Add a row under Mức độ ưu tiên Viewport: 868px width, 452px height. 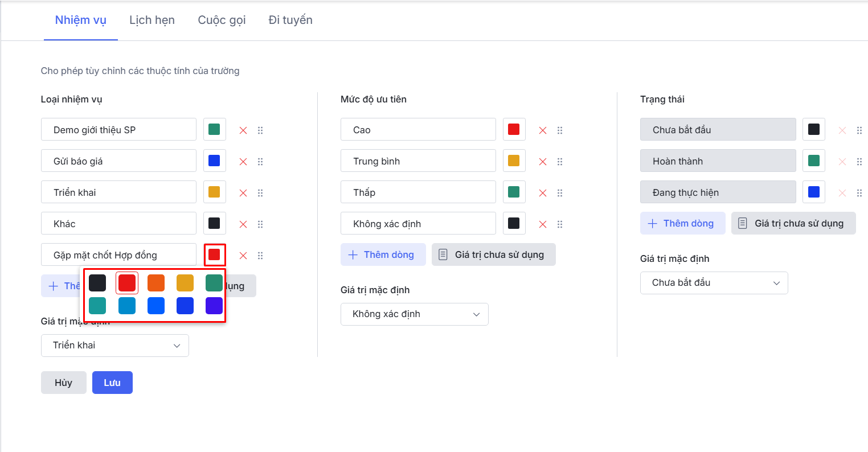383,254
